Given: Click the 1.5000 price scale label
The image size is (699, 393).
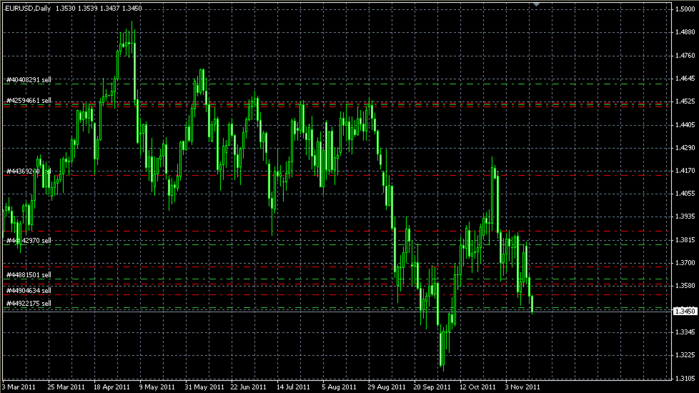Looking at the screenshot, I should pos(685,9).
